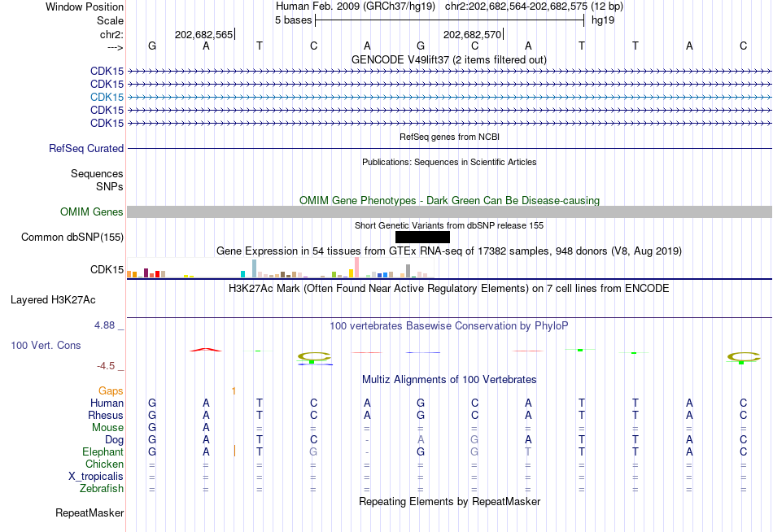This screenshot has height=532, width=773.
Task: Select the Zebrafish alignment row label
Action: click(102, 489)
